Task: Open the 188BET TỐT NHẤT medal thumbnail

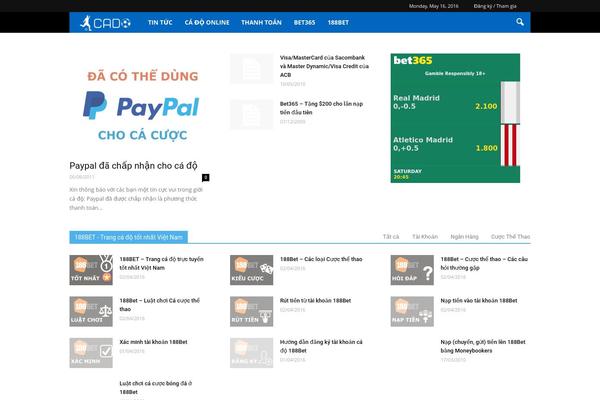Action: pos(91,270)
